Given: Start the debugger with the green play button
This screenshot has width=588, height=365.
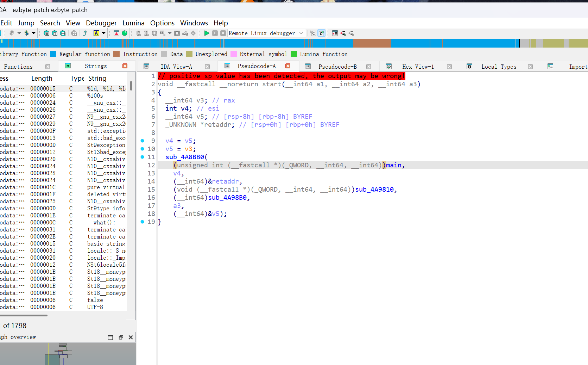Looking at the screenshot, I should point(207,33).
